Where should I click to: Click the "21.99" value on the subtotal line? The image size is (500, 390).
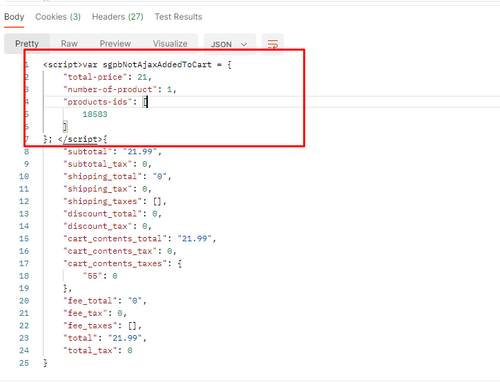[140, 152]
